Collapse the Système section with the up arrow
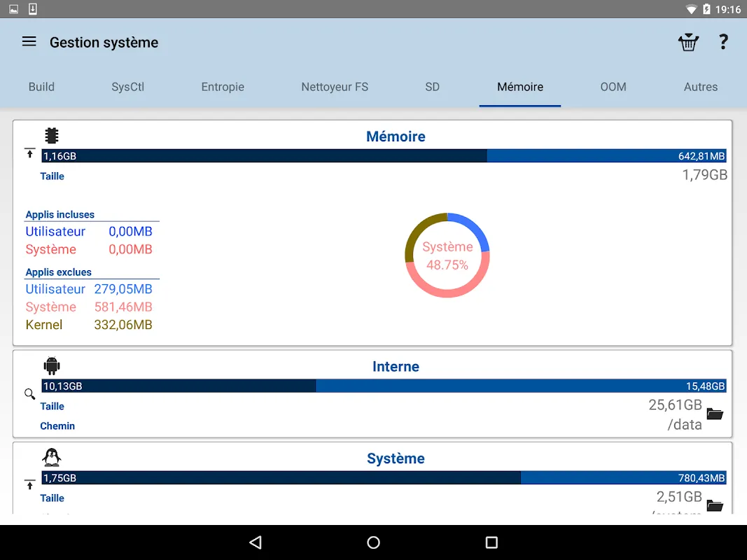Image resolution: width=747 pixels, height=560 pixels. tap(29, 485)
